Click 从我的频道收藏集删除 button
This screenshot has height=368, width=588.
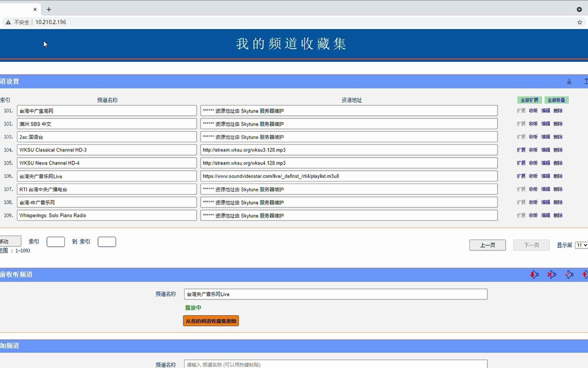click(211, 321)
